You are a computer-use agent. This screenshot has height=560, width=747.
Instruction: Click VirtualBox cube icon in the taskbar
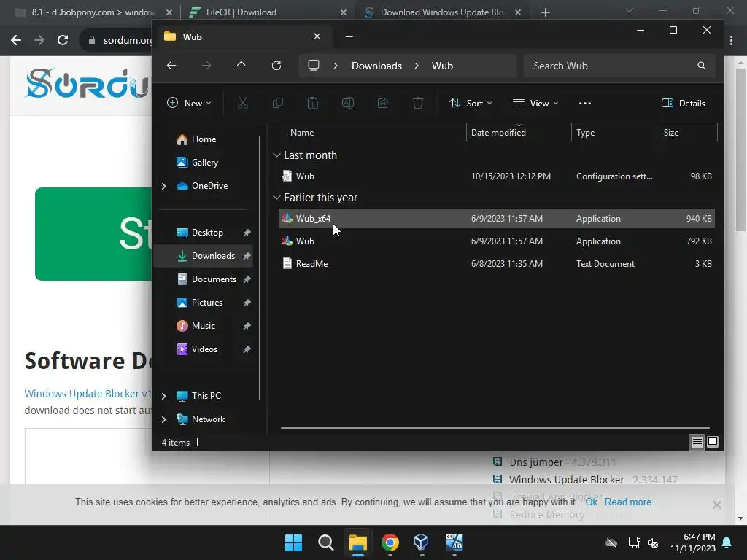coord(422,542)
